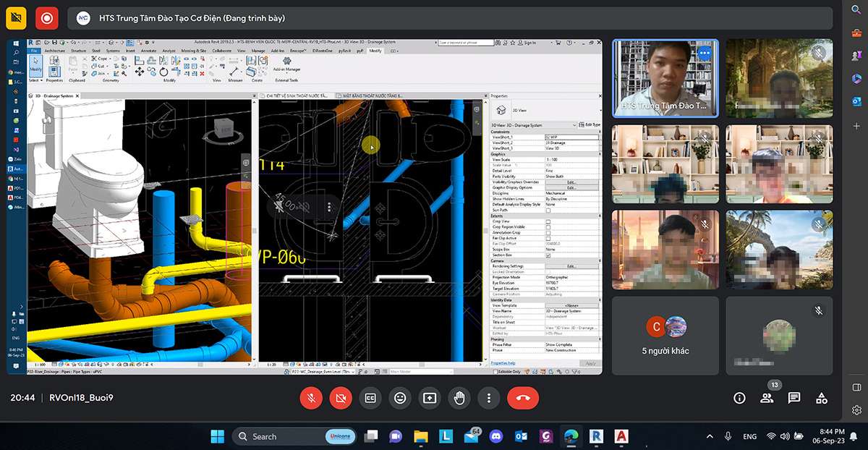868x450 pixels.
Task: Toggle the Sun Path checkbox
Action: pyautogui.click(x=548, y=211)
